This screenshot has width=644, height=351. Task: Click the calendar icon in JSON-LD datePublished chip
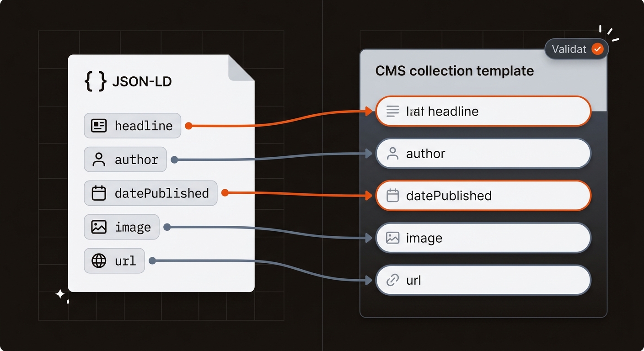click(x=99, y=193)
